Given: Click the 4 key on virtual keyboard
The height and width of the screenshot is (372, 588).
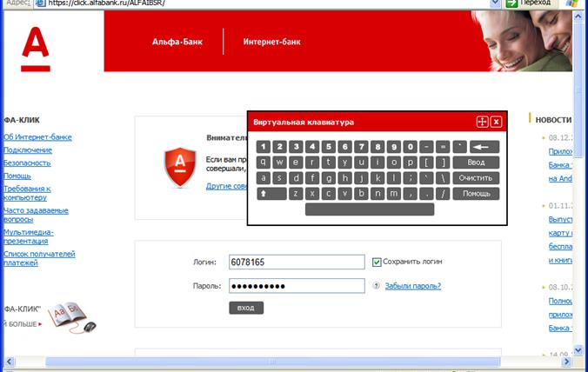Looking at the screenshot, I should 312,147.
